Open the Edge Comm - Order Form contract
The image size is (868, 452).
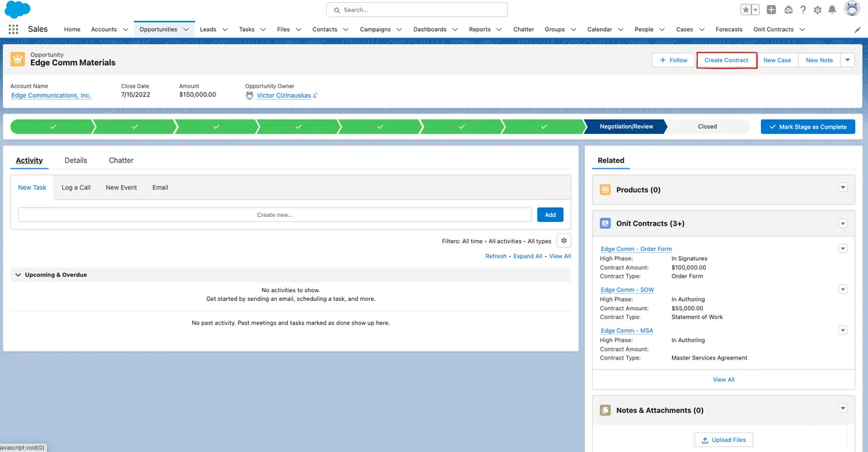[637, 249]
